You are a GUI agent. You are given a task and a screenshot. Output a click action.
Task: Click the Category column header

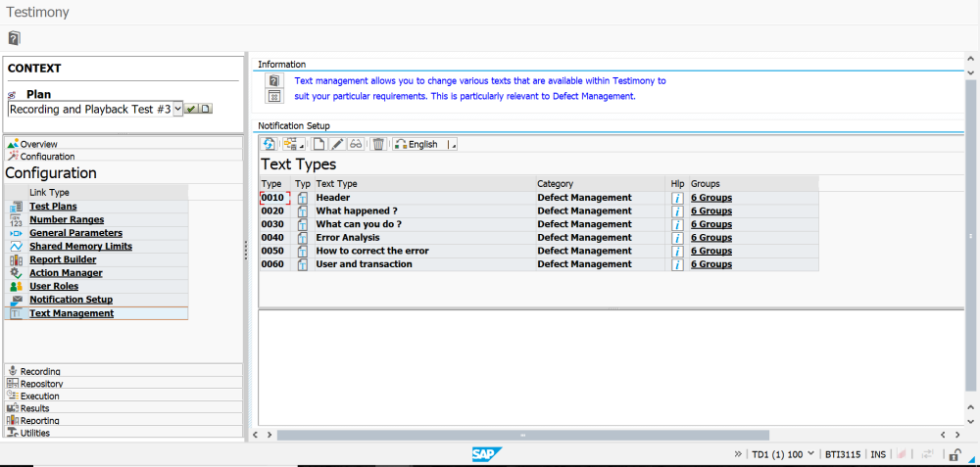[602, 184]
